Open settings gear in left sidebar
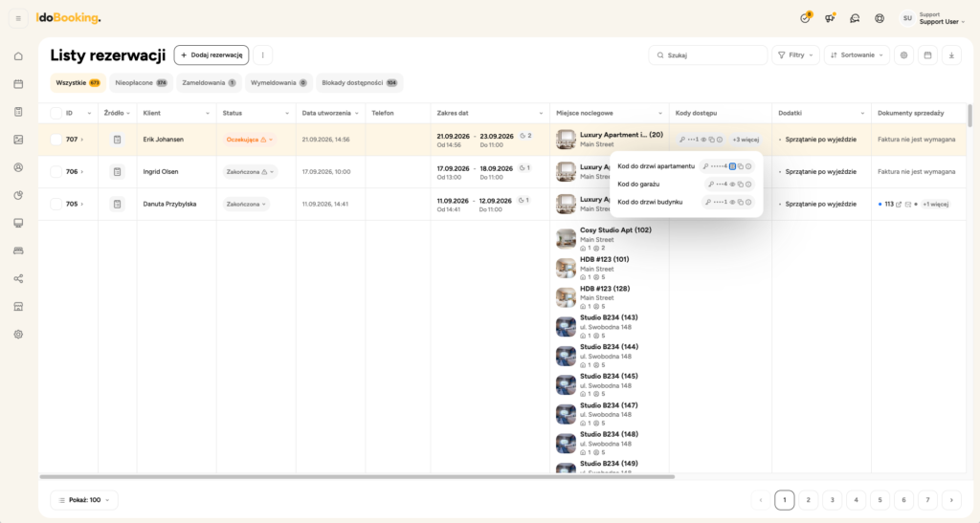This screenshot has width=980, height=523. click(x=18, y=335)
